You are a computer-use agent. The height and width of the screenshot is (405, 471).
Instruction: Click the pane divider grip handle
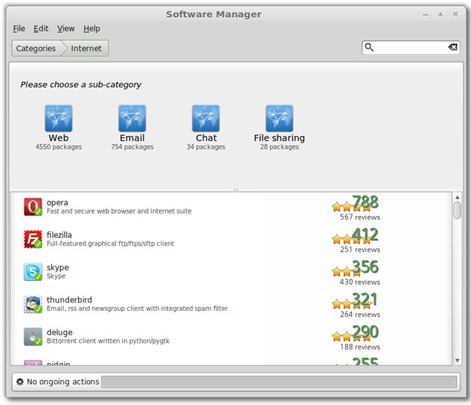pyautogui.click(x=236, y=190)
